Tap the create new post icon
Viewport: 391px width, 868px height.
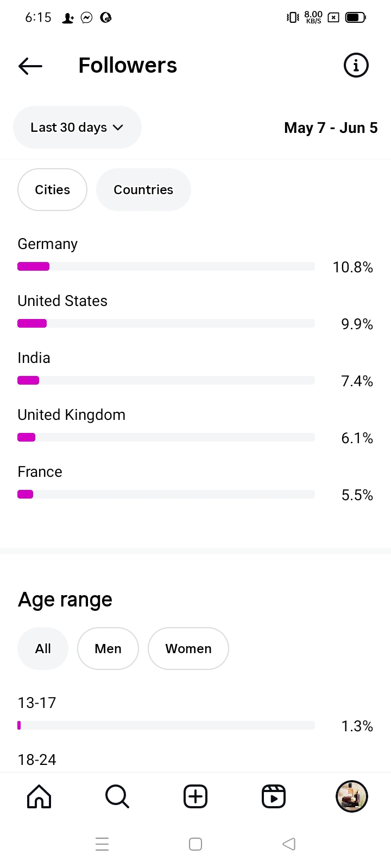(x=195, y=796)
